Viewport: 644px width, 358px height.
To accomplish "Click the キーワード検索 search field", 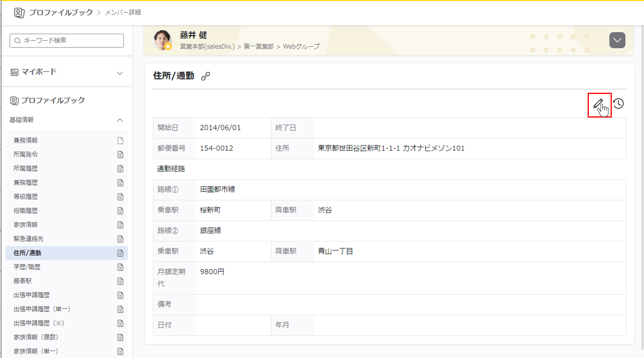I will pos(67,41).
